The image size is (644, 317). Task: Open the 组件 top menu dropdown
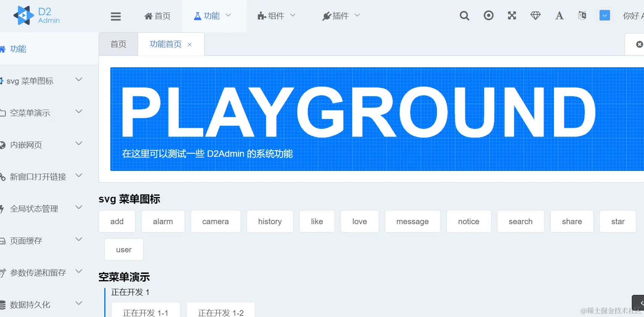(277, 16)
